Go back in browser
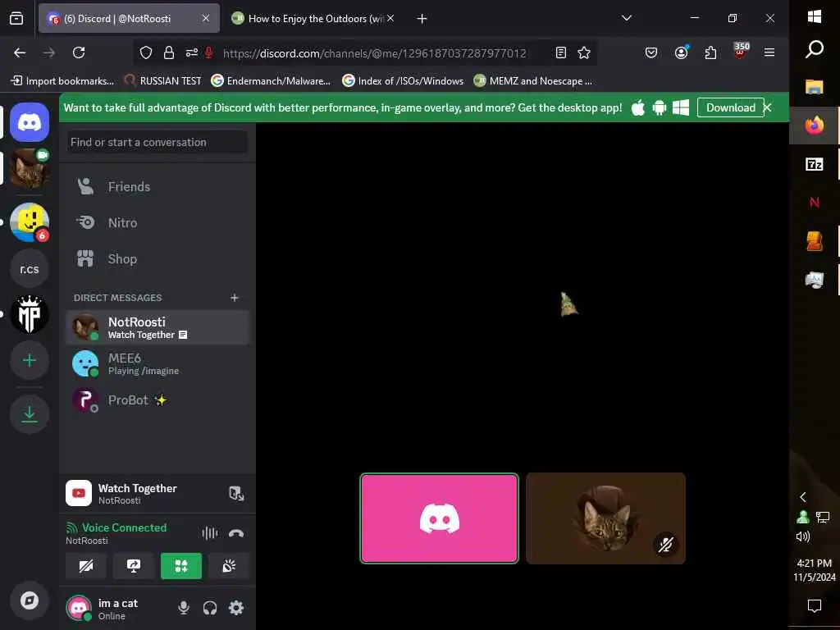840x630 pixels. tap(20, 52)
